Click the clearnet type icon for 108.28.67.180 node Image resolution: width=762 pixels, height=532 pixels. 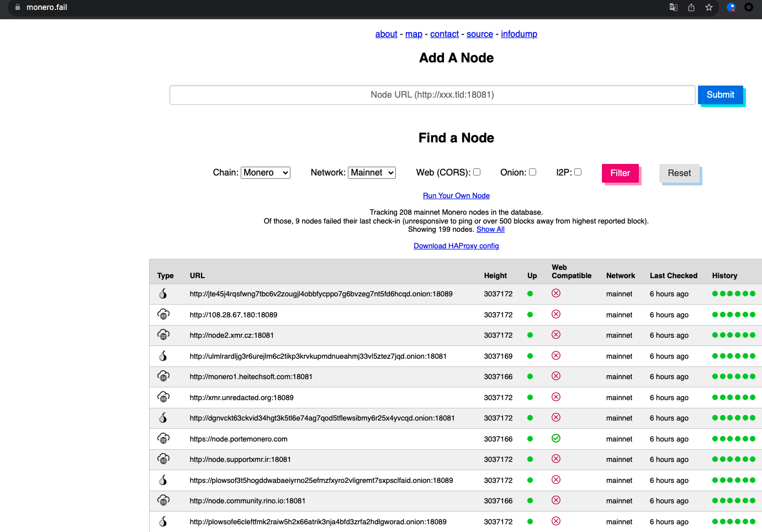click(x=163, y=315)
